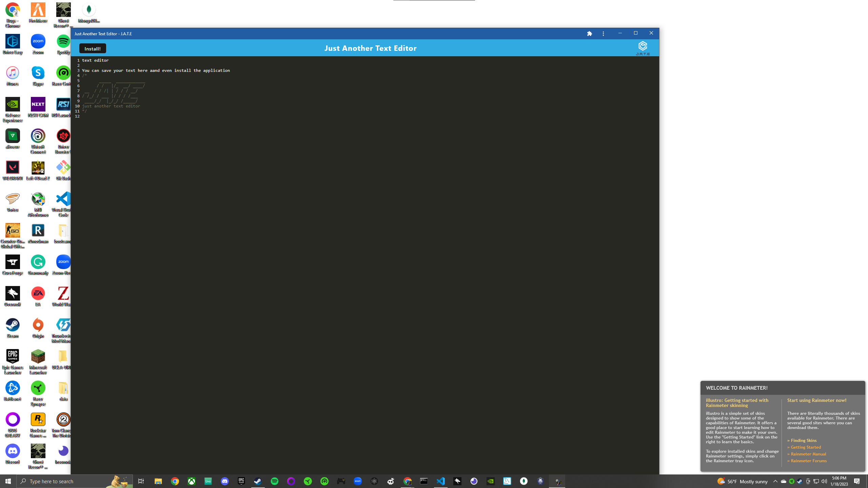The height and width of the screenshot is (488, 868).
Task: Expand hidden icons with the system tray chevron
Action: [775, 481]
